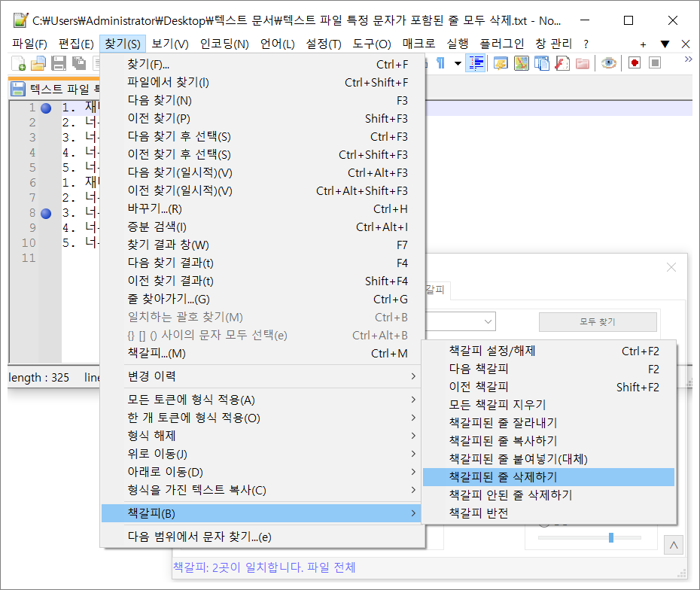Expand the toolbar overflow chevron
The width and height of the screenshot is (700, 590).
tap(689, 59)
